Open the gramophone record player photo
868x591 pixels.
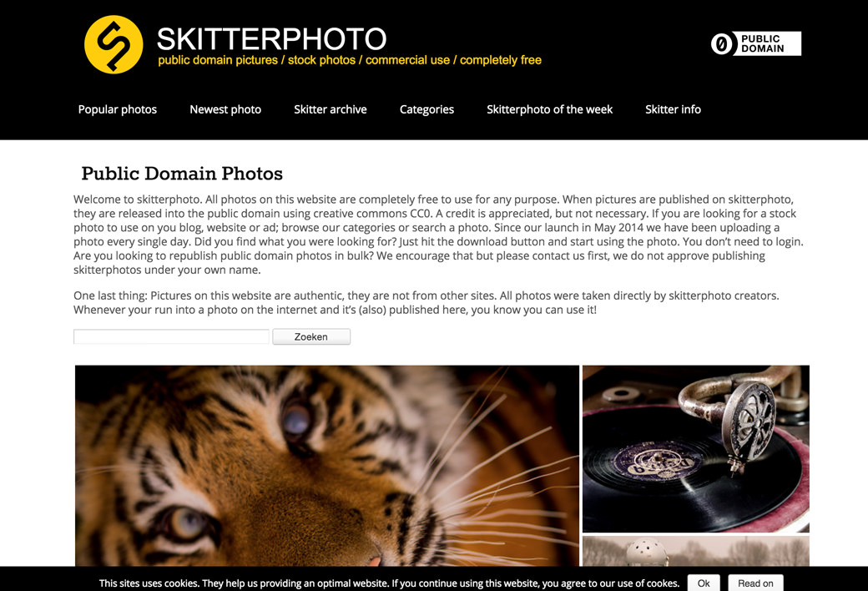click(696, 448)
